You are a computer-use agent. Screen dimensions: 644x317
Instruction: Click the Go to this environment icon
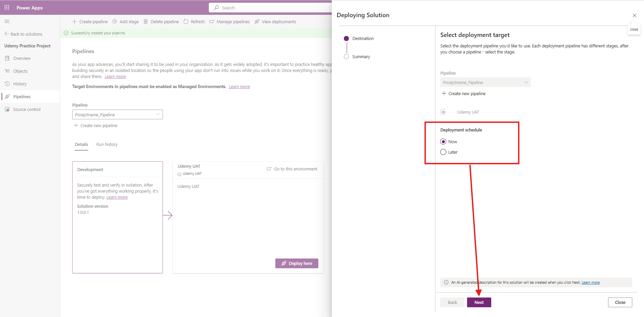(269, 169)
